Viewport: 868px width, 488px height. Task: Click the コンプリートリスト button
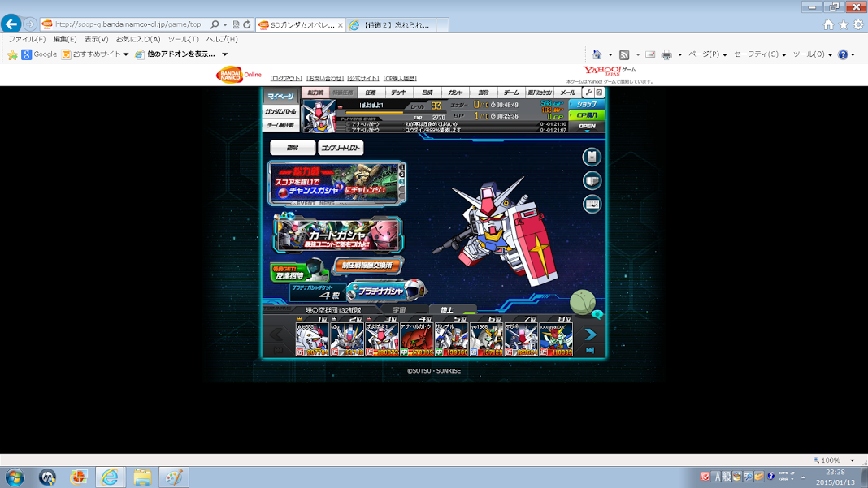pos(341,148)
